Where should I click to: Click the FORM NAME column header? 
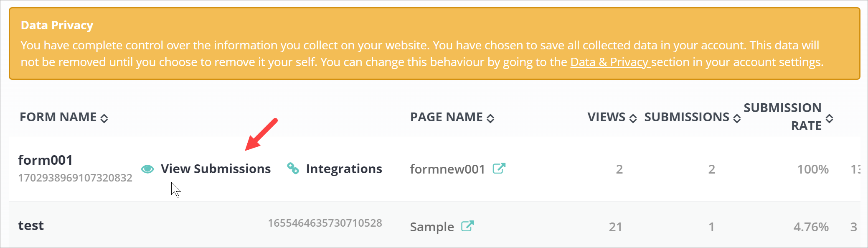pos(58,117)
